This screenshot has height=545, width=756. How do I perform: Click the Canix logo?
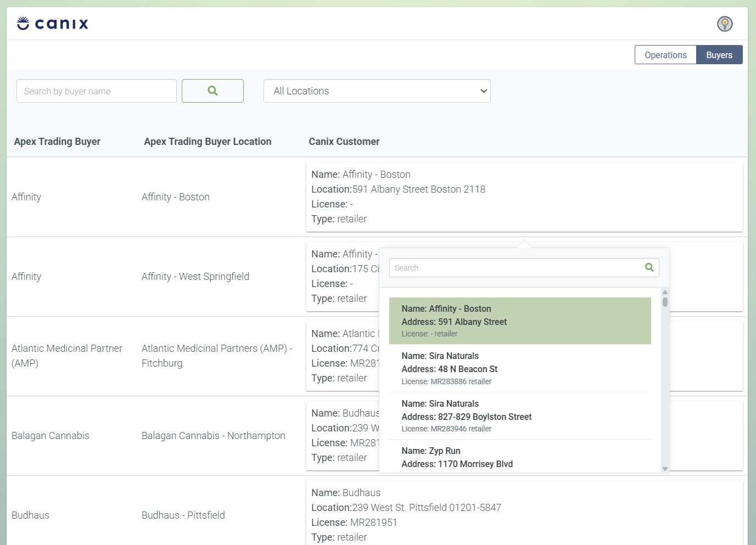pos(53,24)
